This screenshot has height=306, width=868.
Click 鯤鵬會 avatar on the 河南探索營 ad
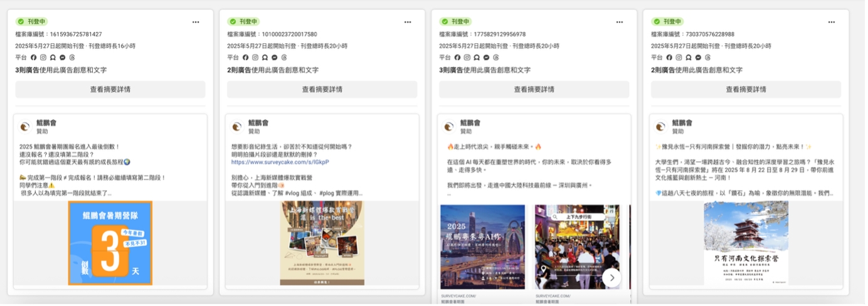(661, 127)
